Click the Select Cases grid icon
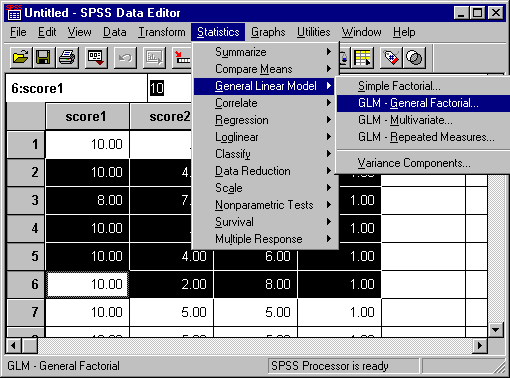Image resolution: width=510 pixels, height=378 pixels. pyautogui.click(x=363, y=58)
